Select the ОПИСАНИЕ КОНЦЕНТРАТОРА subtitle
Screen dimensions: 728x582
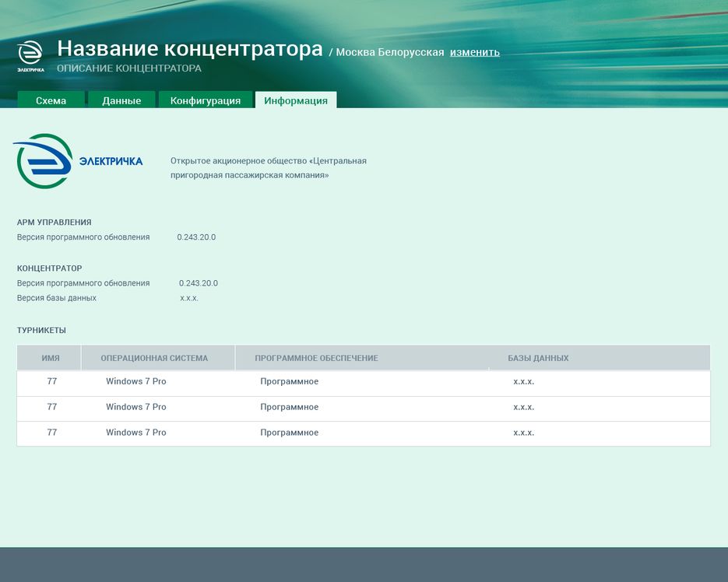click(129, 68)
